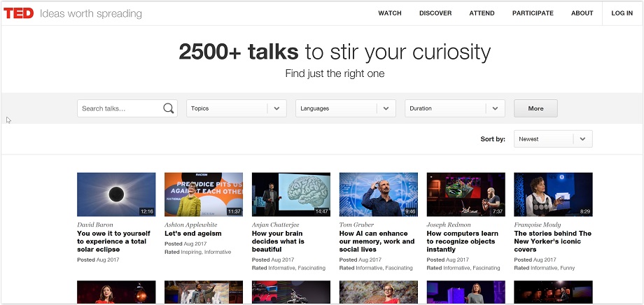Click speaker name David Baron
The height and width of the screenshot is (305, 644).
95,225
